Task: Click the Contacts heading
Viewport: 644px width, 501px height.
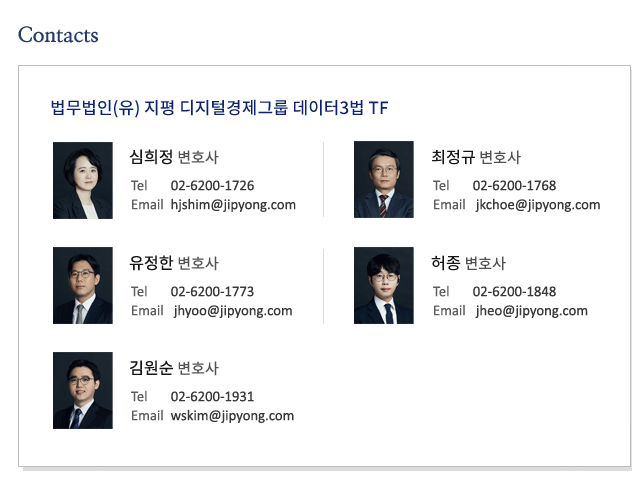Action: click(58, 35)
